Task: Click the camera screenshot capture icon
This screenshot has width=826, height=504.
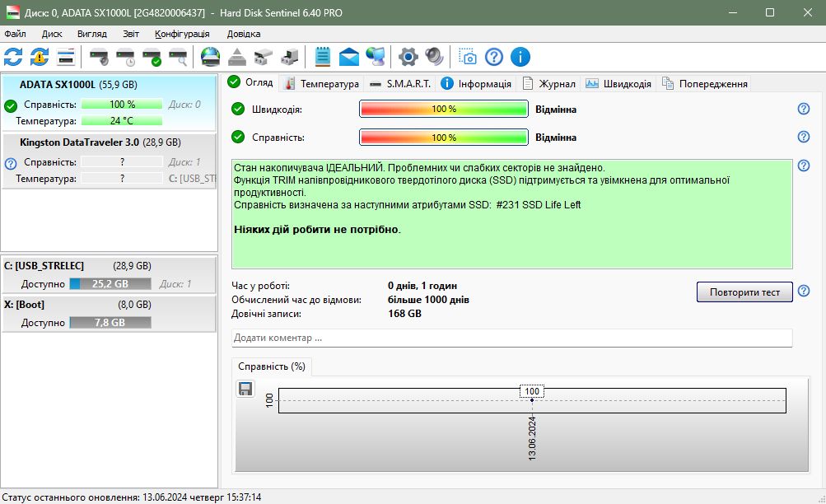Action: coord(467,57)
